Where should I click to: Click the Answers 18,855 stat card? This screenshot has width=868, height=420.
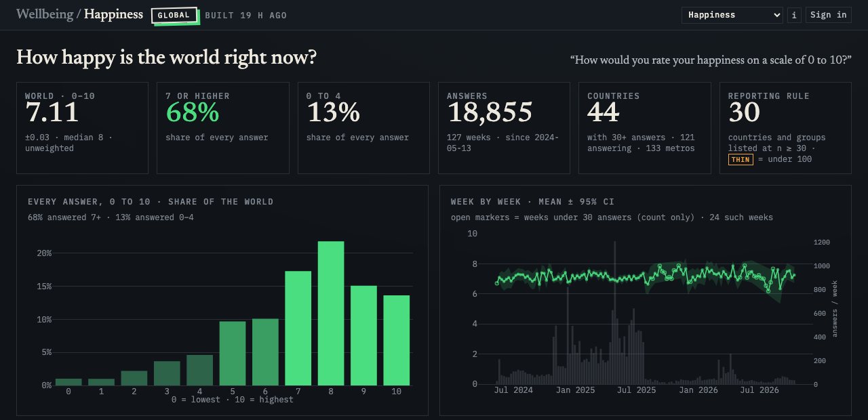pyautogui.click(x=504, y=128)
